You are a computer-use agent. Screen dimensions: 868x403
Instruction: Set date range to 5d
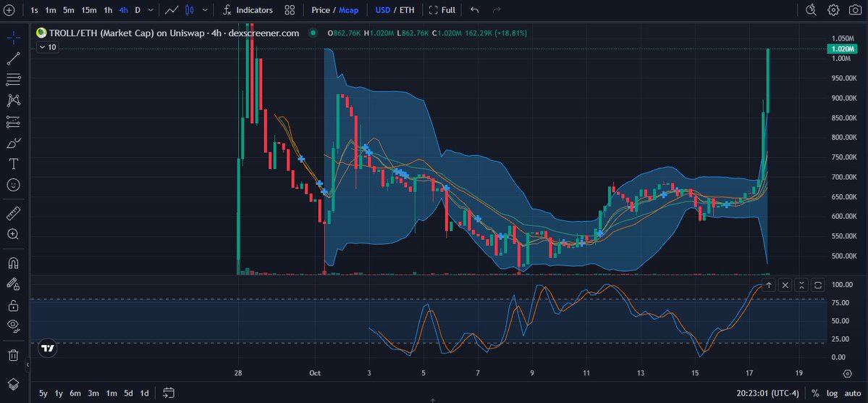128,393
